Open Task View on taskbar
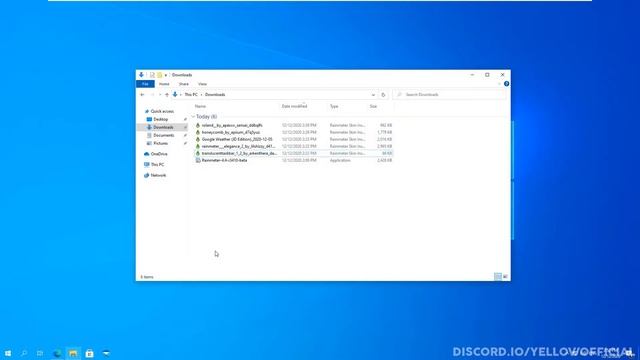This screenshot has height=360, width=640. (40, 353)
